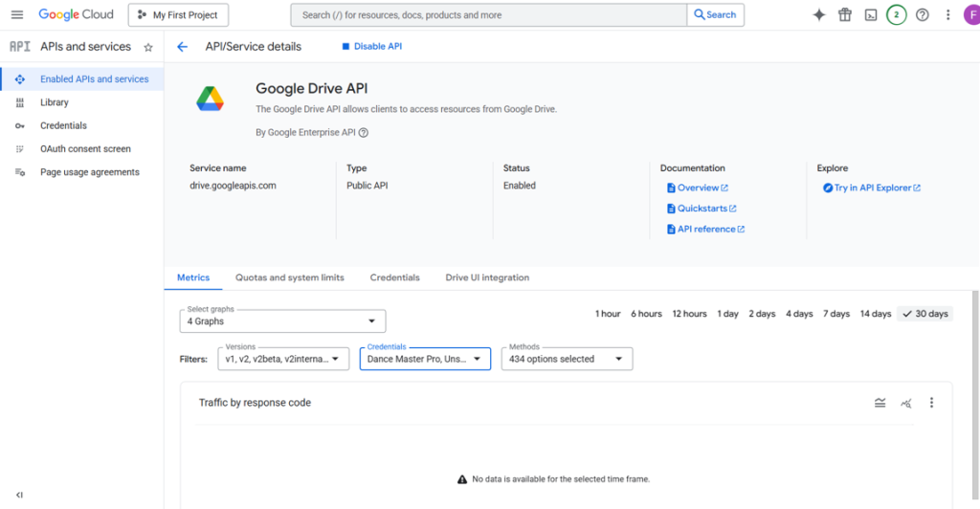
Task: Open the gift free trial icon
Action: click(845, 14)
